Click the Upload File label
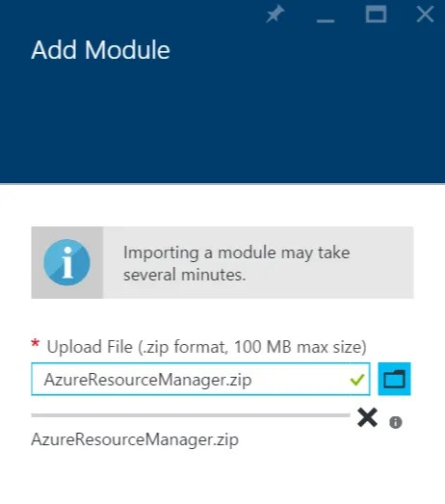Viewport: 445px width, 504px height. coord(206,347)
